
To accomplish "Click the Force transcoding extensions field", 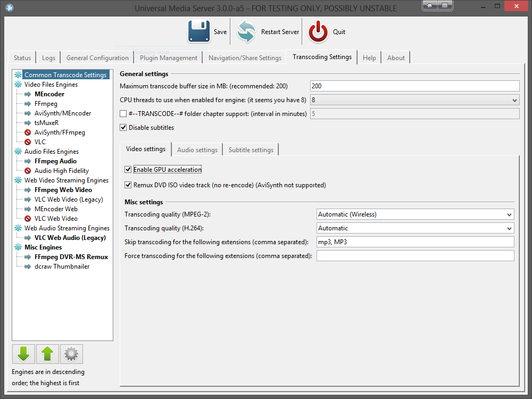I will click(x=415, y=256).
